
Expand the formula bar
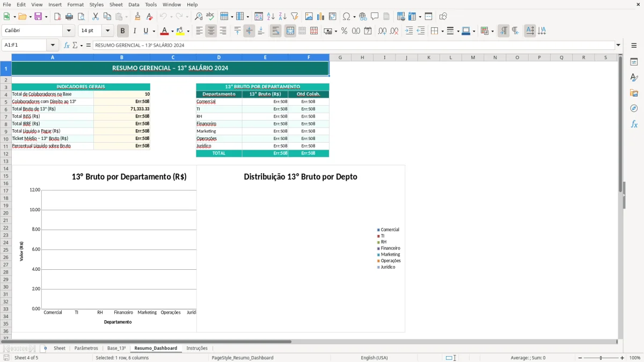(618, 45)
